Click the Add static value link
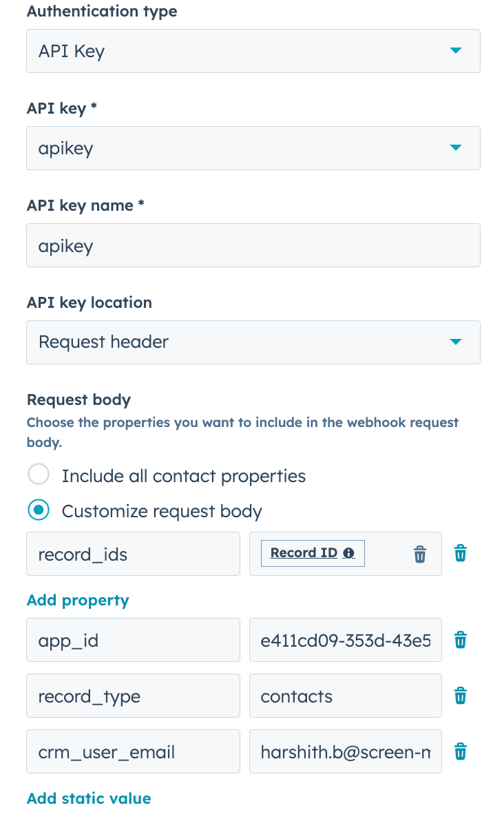Image resolution: width=504 pixels, height=821 pixels. 89,798
